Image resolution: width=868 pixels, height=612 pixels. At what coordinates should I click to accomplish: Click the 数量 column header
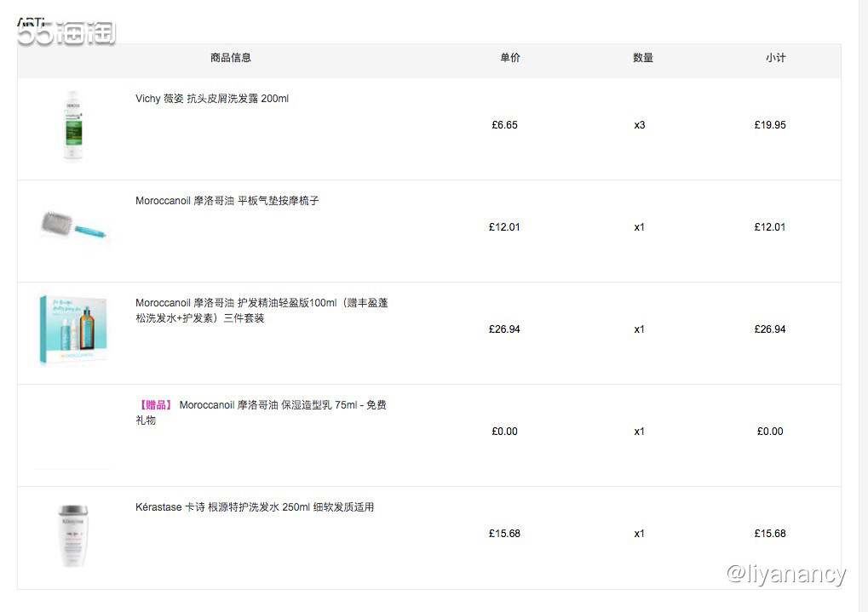coord(643,58)
